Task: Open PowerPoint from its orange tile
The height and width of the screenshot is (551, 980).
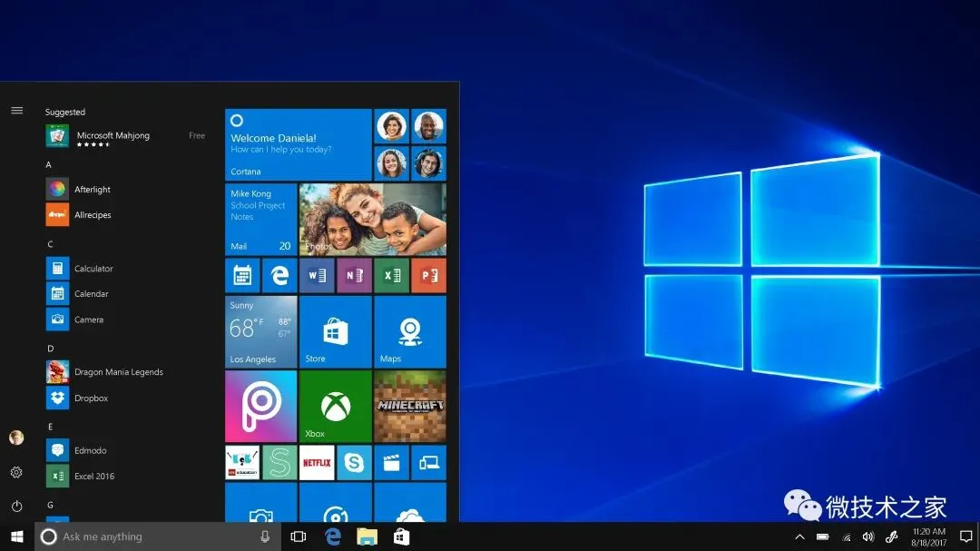Action: [428, 275]
